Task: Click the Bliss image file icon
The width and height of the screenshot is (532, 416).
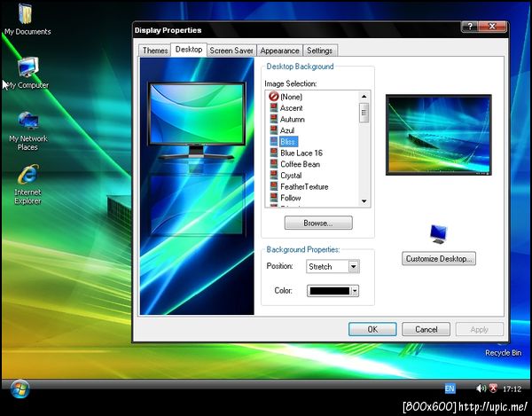Action: pos(274,142)
